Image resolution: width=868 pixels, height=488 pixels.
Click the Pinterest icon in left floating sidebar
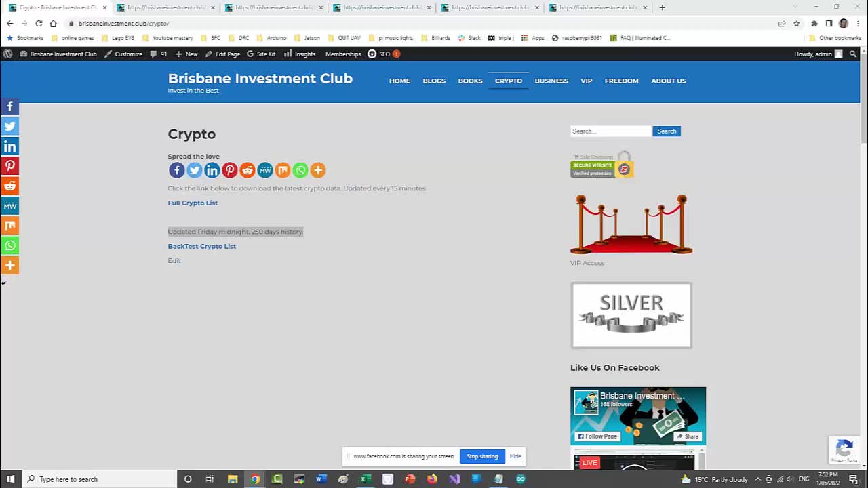click(9, 166)
